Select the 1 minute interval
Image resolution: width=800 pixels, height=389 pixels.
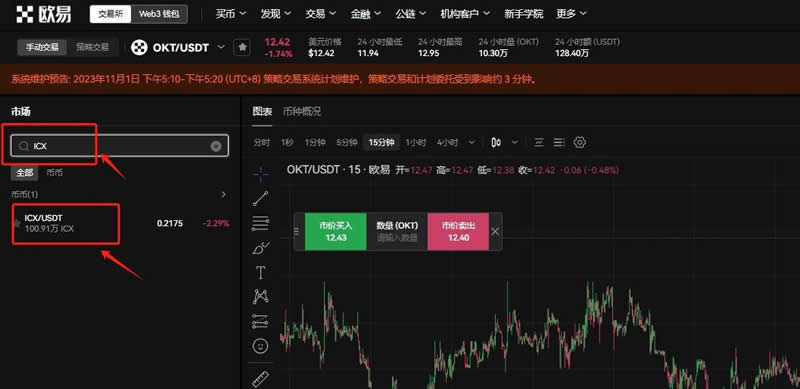[x=315, y=142]
